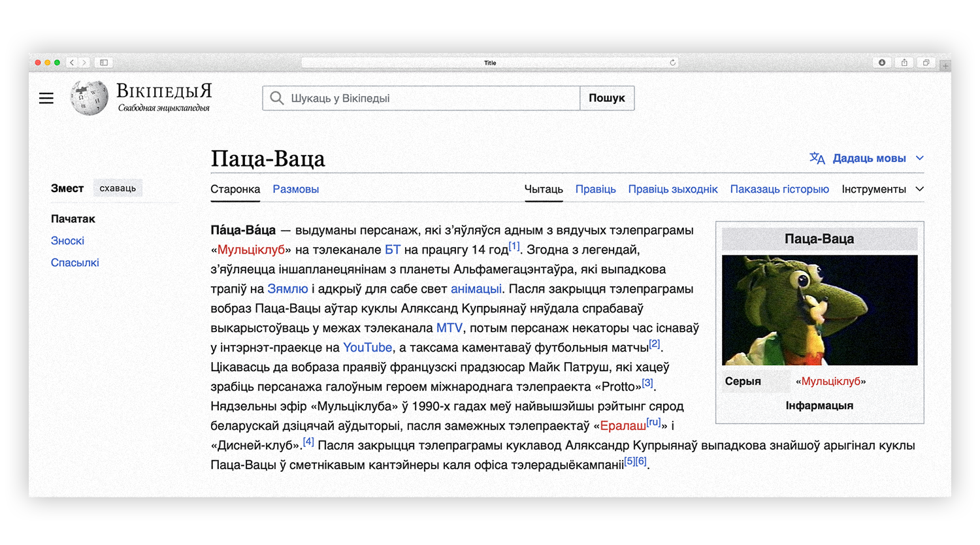
Task: Focus the Шукаць у Вікіпедыі field
Action: (421, 98)
